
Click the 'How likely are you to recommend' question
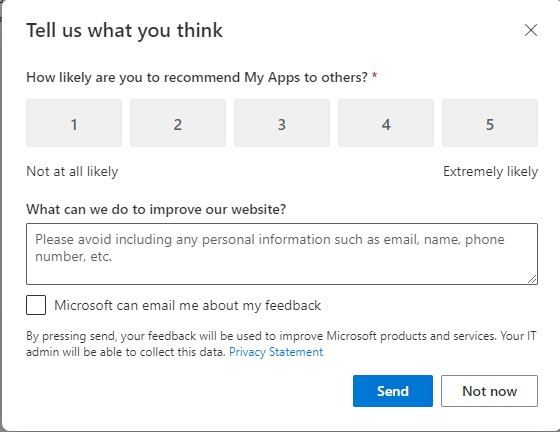[197, 77]
